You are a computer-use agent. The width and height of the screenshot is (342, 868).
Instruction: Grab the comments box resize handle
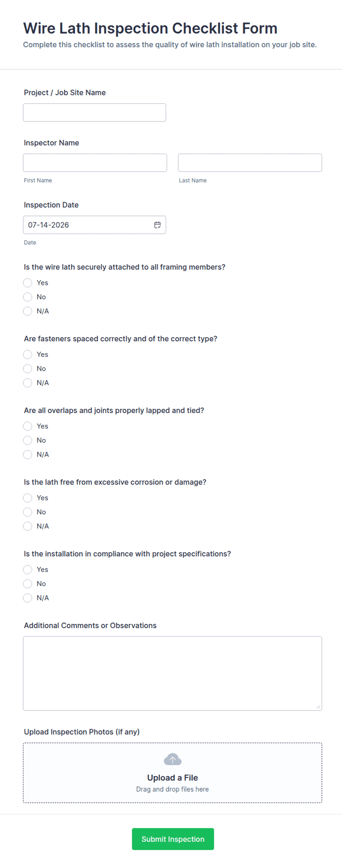[318, 707]
